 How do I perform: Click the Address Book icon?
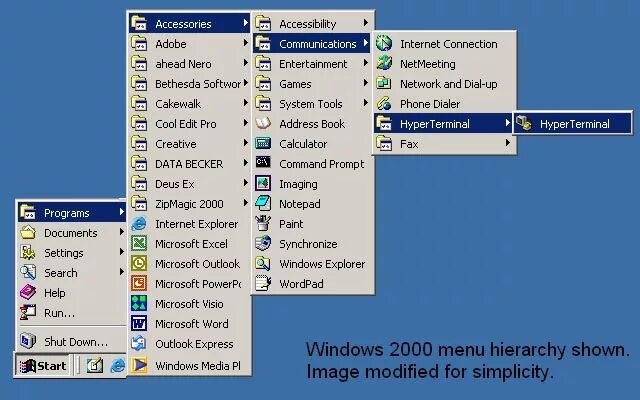pyautogui.click(x=263, y=124)
